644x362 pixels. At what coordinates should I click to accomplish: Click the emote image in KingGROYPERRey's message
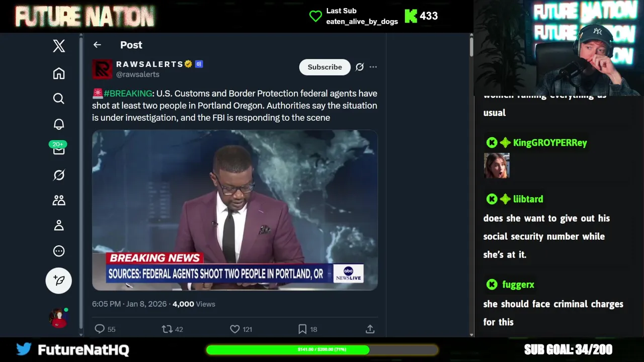tap(497, 166)
